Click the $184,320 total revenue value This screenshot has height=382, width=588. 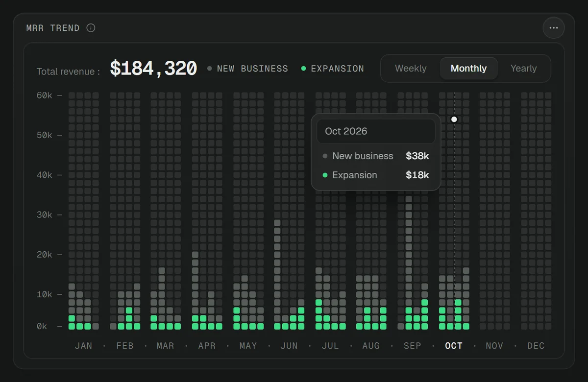(153, 69)
